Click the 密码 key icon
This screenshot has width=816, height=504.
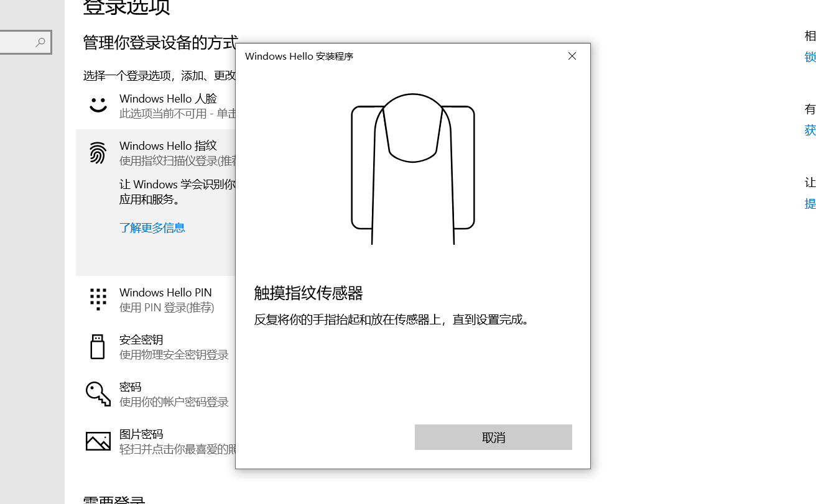pyautogui.click(x=98, y=393)
